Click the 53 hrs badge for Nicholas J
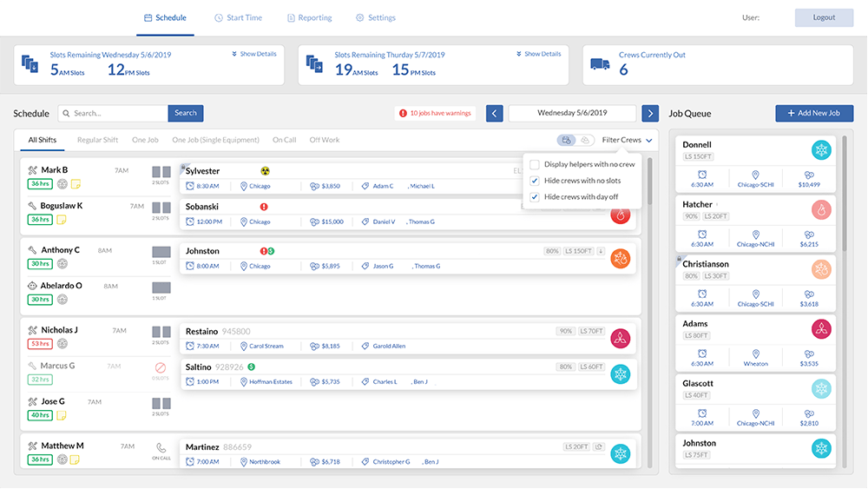The width and height of the screenshot is (868, 489). tap(40, 344)
